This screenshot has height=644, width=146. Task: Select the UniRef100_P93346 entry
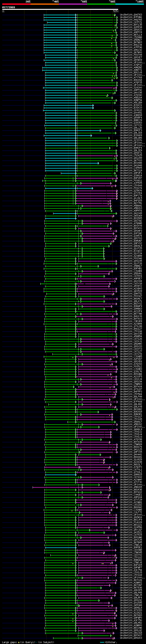(x=131, y=258)
